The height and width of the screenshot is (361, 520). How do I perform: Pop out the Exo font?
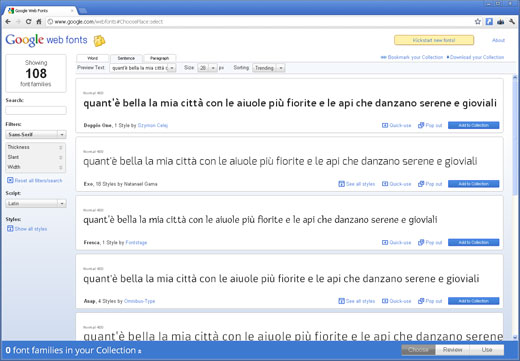point(430,184)
